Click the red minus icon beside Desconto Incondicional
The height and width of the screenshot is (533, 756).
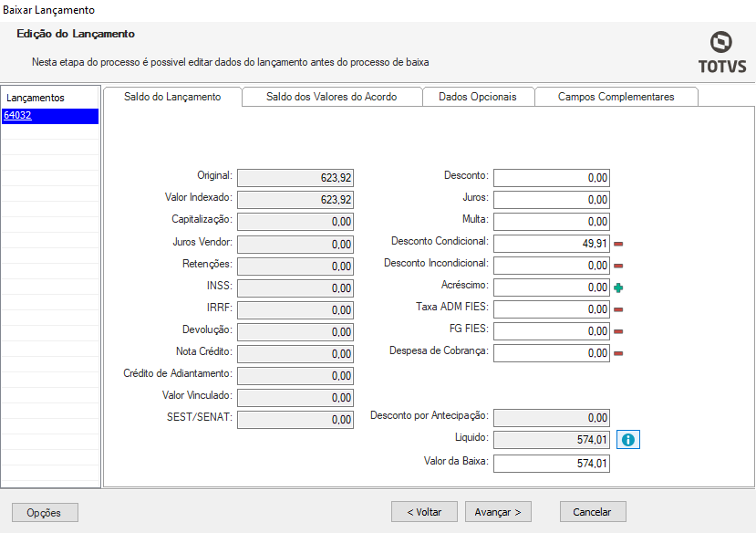pos(618,266)
